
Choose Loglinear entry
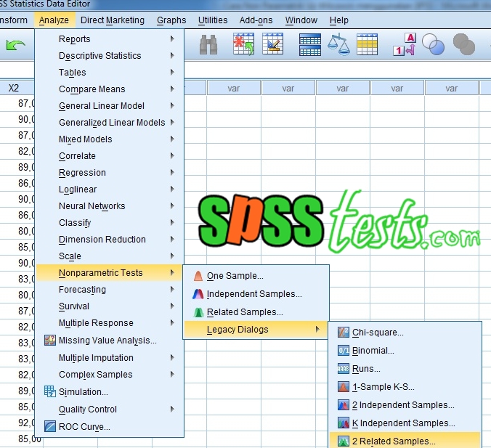point(109,189)
